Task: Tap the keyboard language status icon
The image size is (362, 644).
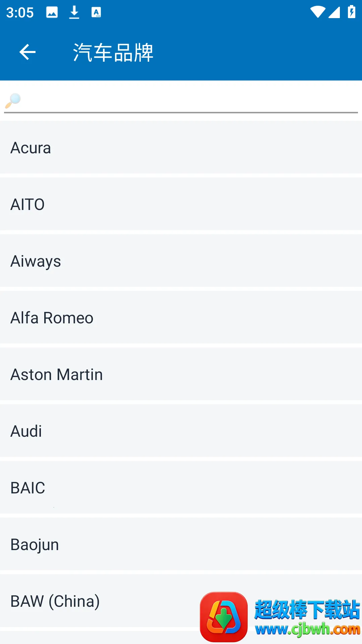Action: pos(96,12)
